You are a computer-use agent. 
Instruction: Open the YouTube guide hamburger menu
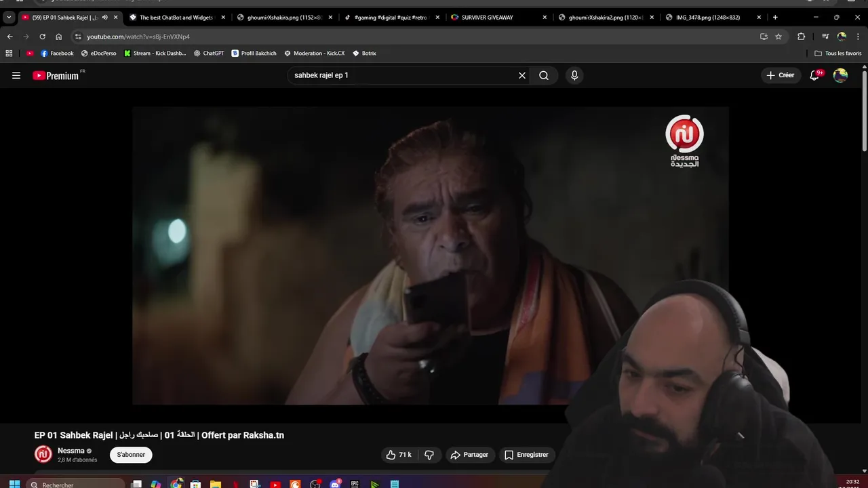[16, 75]
